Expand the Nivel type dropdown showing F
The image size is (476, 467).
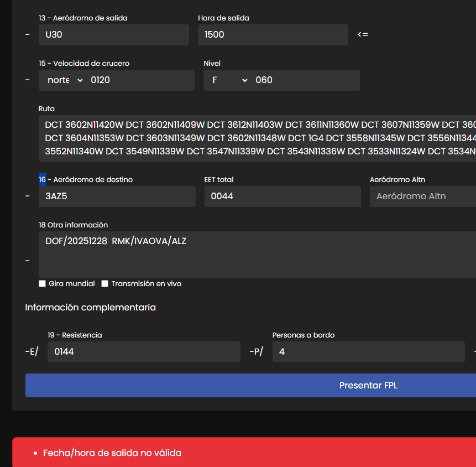(229, 80)
